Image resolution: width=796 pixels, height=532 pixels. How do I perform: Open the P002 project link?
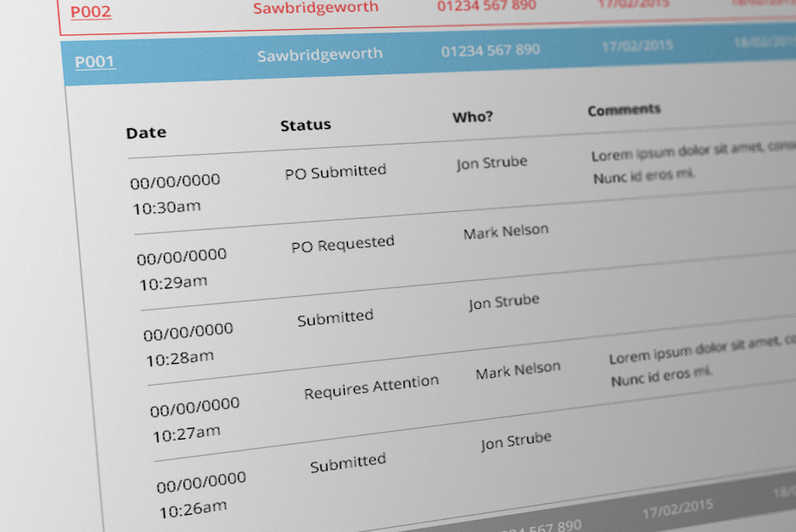point(91,11)
